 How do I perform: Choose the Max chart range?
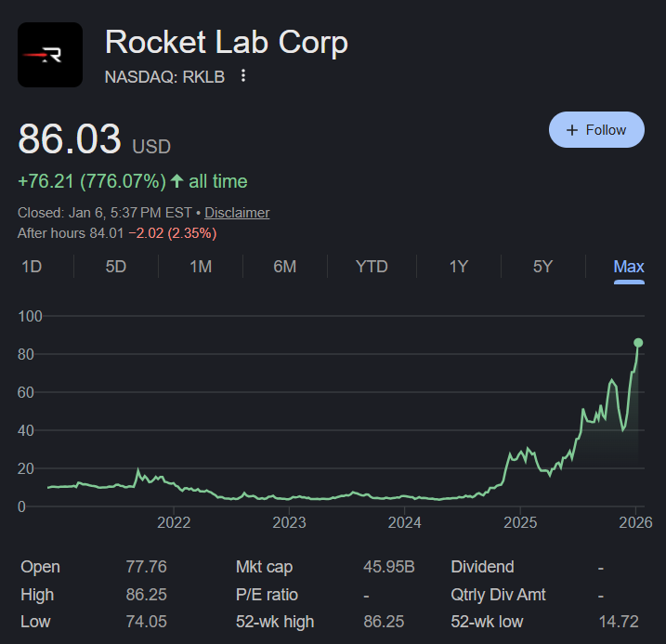(629, 267)
